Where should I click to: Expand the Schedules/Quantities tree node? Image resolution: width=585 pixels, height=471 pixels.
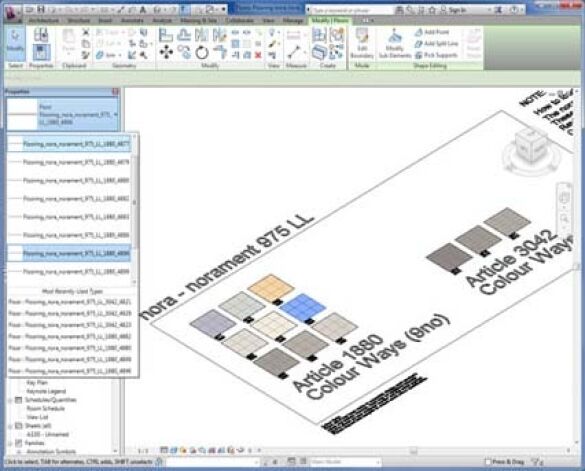[x=10, y=400]
